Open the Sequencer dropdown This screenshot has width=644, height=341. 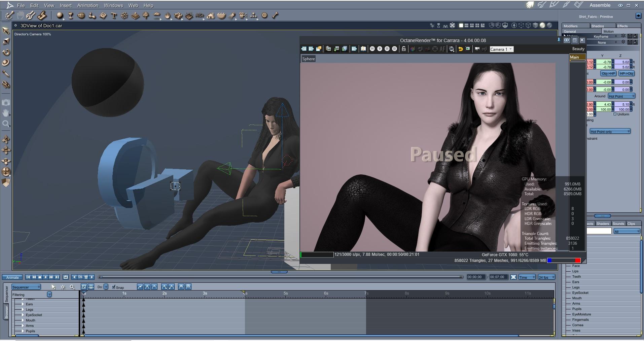click(26, 287)
